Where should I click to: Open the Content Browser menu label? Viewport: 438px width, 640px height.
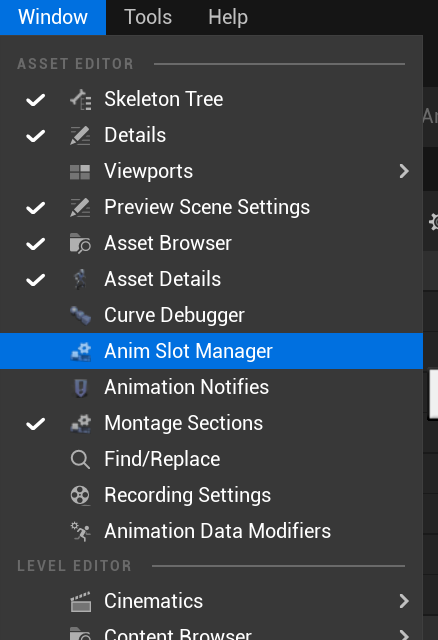(178, 634)
